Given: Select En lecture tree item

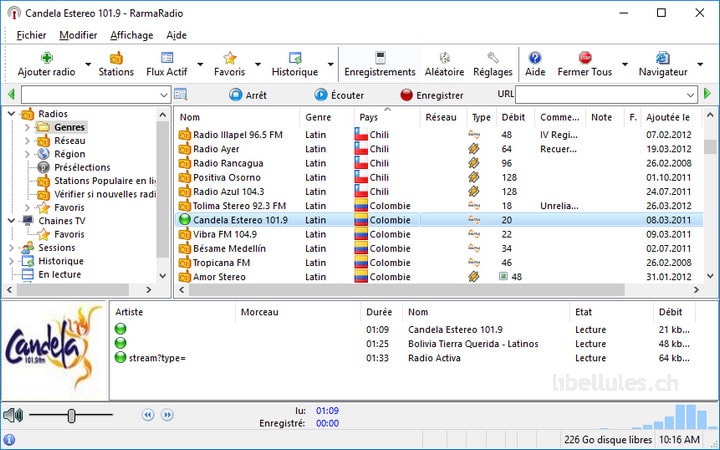Looking at the screenshot, I should (x=60, y=274).
